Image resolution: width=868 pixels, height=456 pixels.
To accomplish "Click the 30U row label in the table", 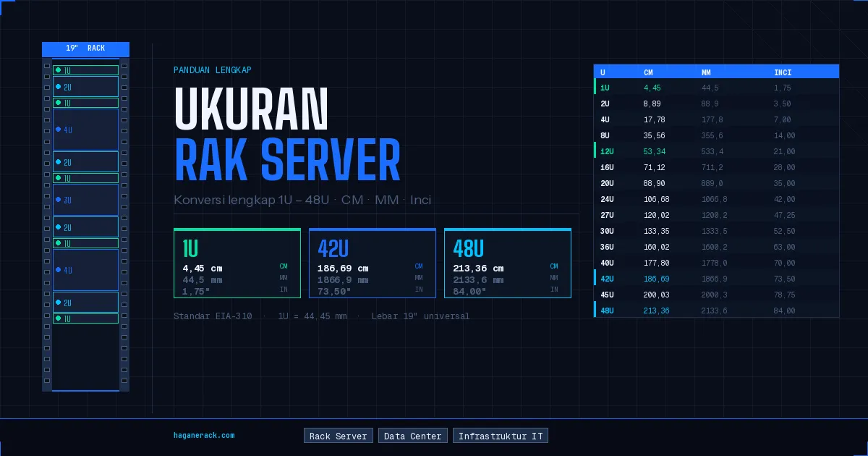I will coord(607,231).
